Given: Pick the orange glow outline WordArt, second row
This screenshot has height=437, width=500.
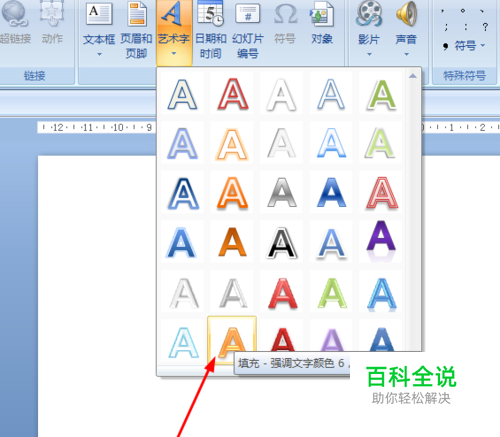Looking at the screenshot, I should coord(232,143).
